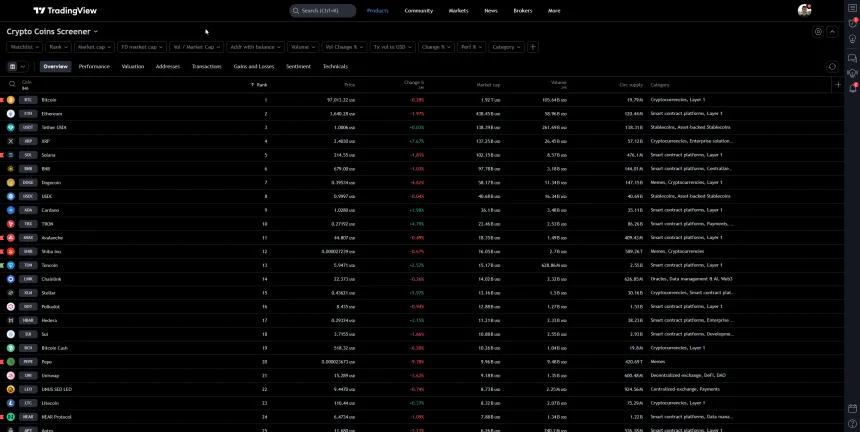Open the user profile avatar menu

coord(804,10)
